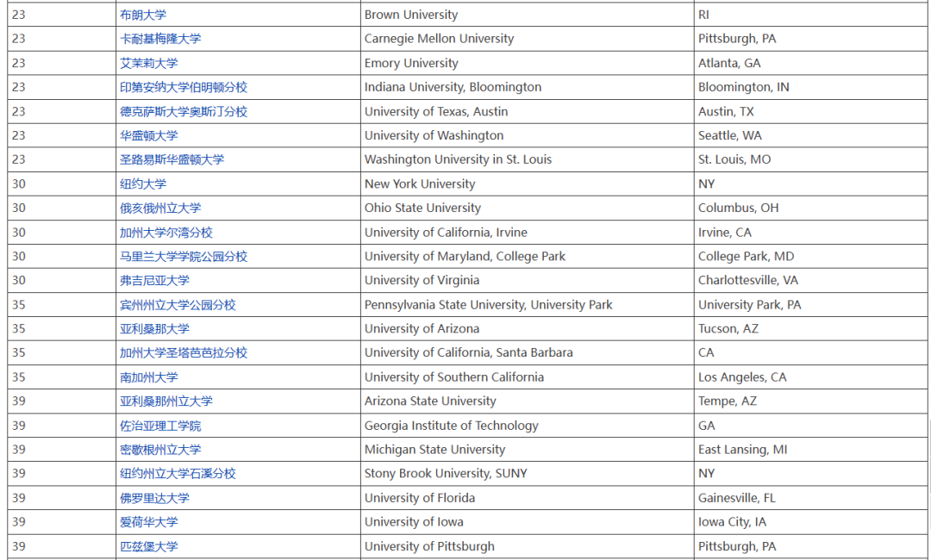Image resolution: width=931 pixels, height=560 pixels.
Task: Click the Irvine, CA location cell
Action: click(x=809, y=233)
